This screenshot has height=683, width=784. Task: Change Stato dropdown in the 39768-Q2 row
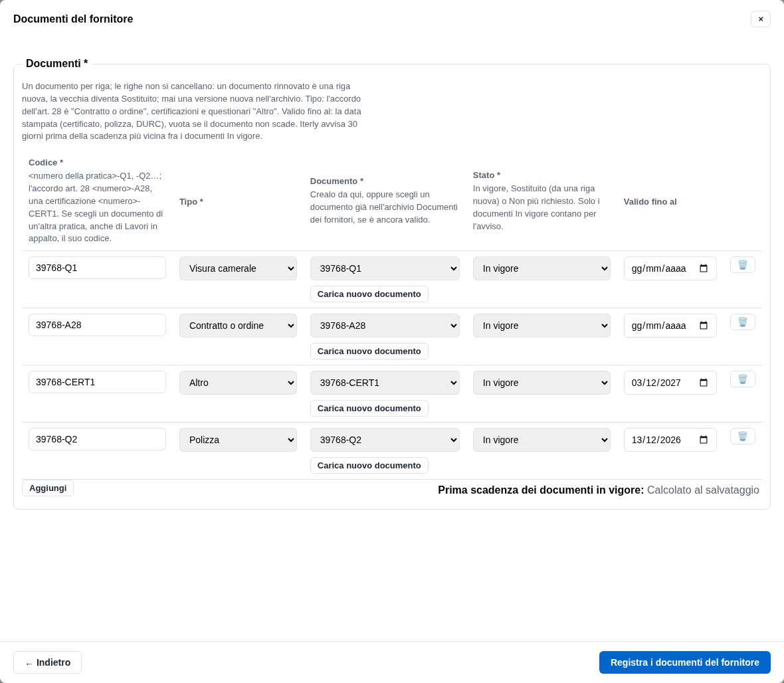[x=541, y=440]
